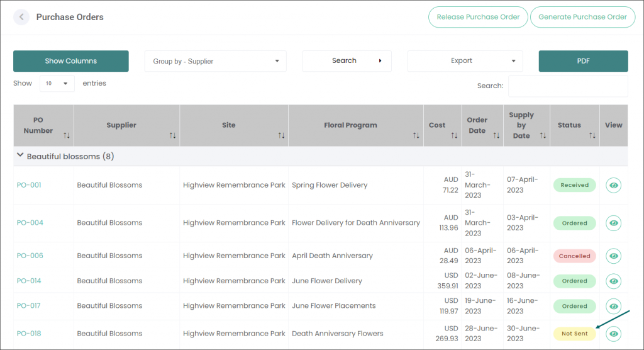This screenshot has height=350, width=644.
Task: Click the View column header
Action: (614, 125)
